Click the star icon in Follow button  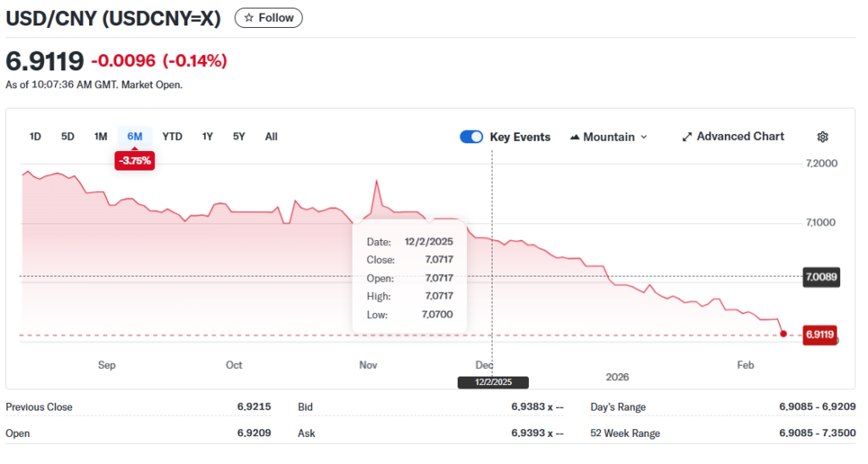248,18
